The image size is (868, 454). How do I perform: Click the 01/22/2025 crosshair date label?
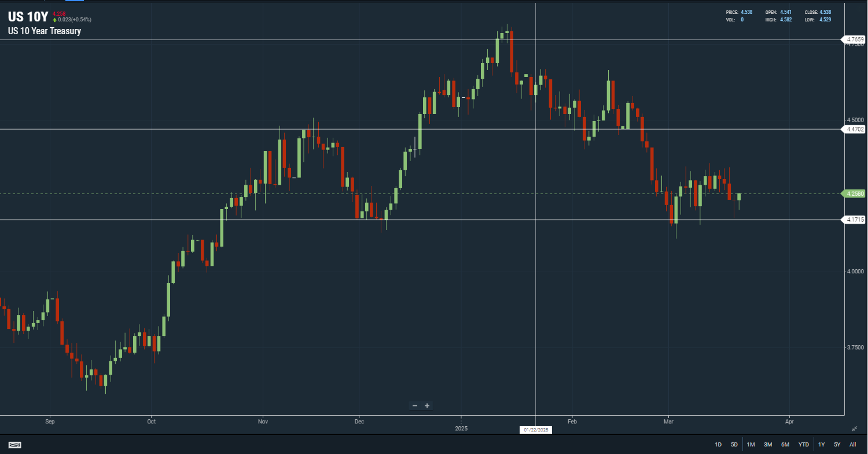(x=536, y=430)
